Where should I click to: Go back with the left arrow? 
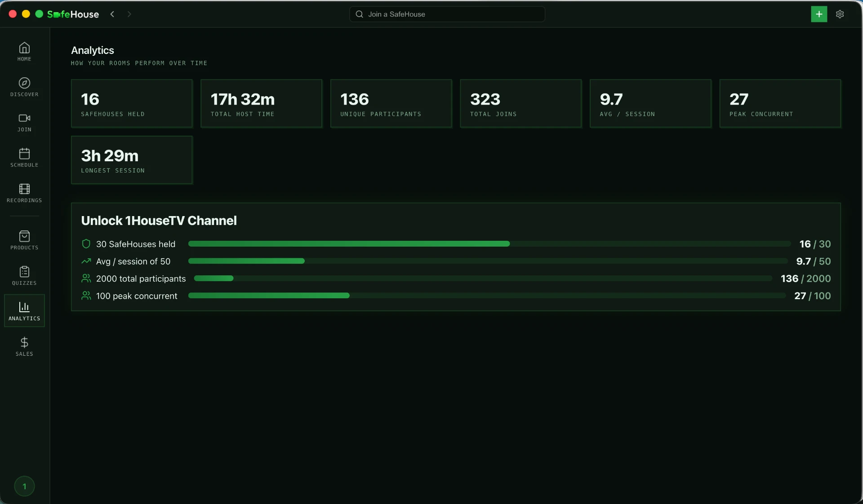click(112, 14)
